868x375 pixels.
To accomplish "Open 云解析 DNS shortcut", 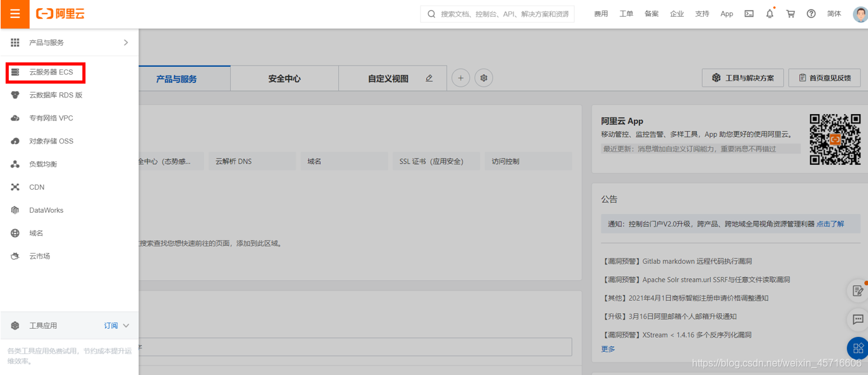I will [252, 161].
